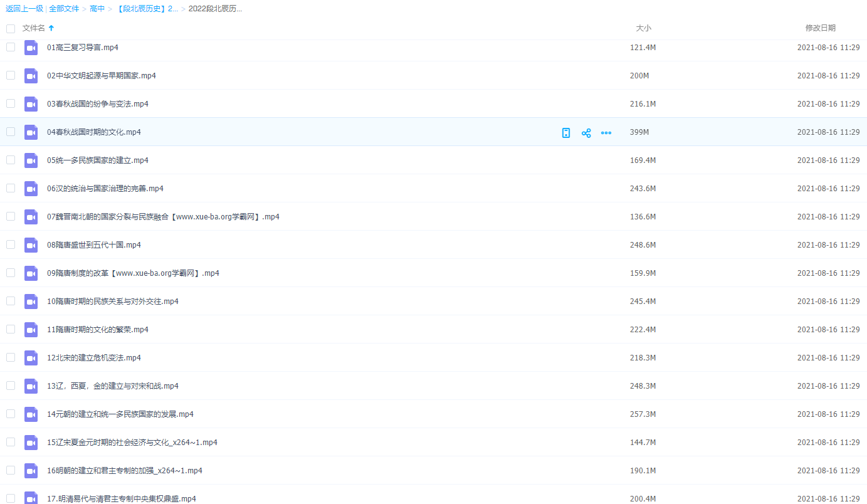Image resolution: width=867 pixels, height=504 pixels.
Task: Check the box for 02中华文明起源与早期国家.mp4
Action: tap(11, 75)
